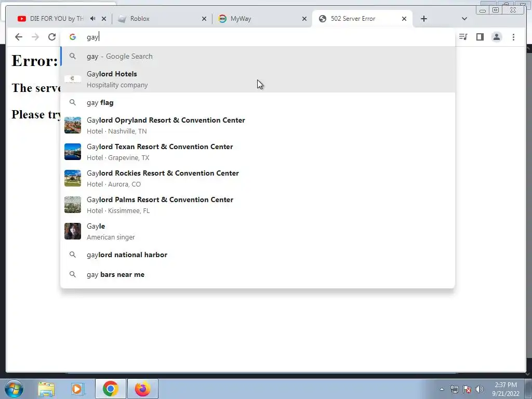Pick the 'gay flag' suggestion
Image resolution: width=532 pixels, height=399 pixels.
click(x=258, y=102)
